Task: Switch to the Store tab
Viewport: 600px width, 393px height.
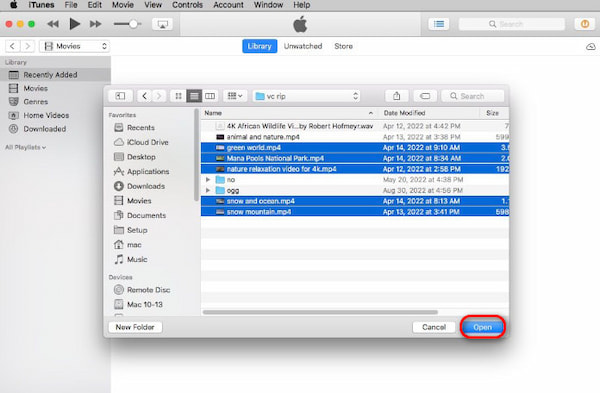Action: pos(343,46)
